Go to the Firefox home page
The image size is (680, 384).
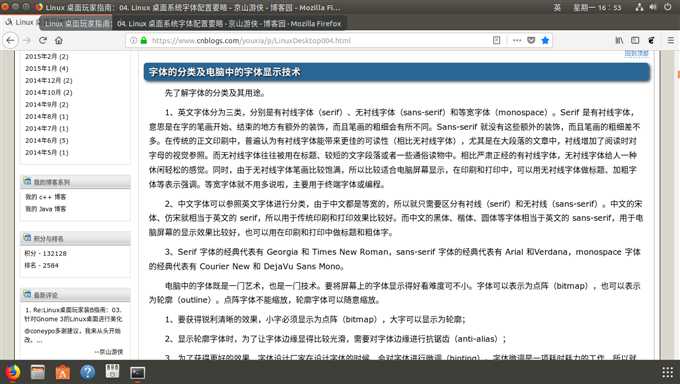pyautogui.click(x=59, y=40)
